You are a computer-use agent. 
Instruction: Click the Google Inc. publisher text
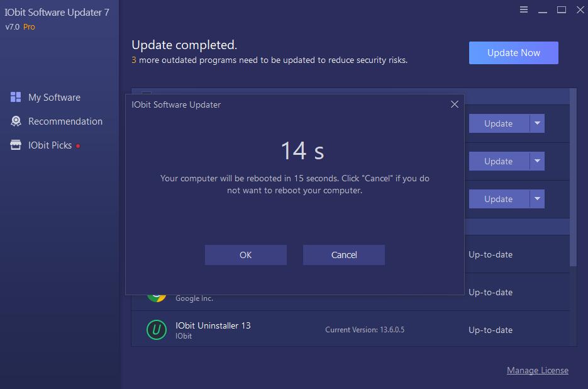tap(194, 298)
